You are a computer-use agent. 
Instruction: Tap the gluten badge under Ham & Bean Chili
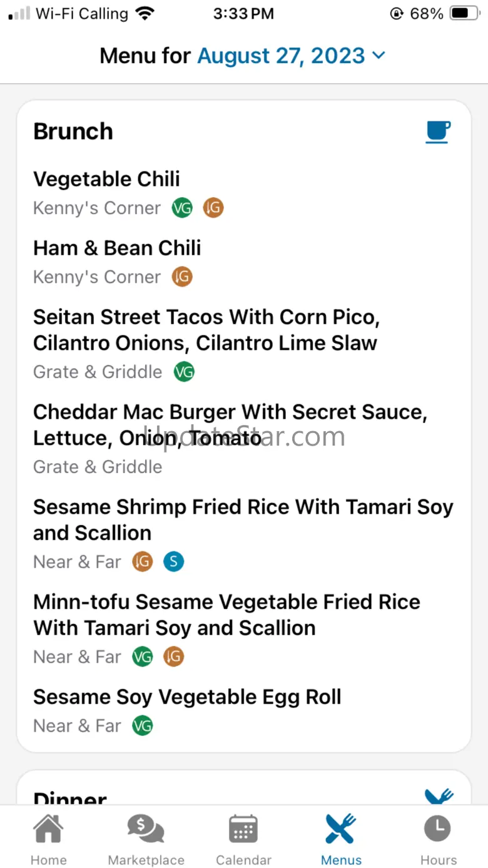click(182, 277)
